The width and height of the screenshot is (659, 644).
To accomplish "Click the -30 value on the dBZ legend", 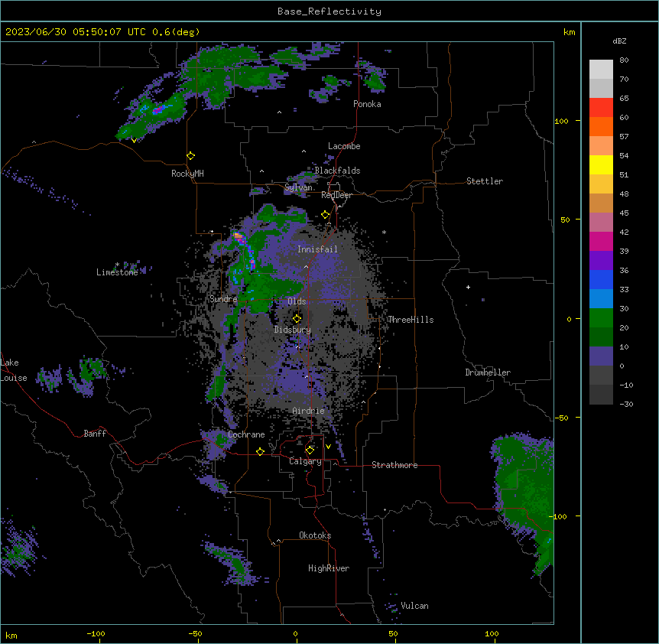I will (626, 404).
